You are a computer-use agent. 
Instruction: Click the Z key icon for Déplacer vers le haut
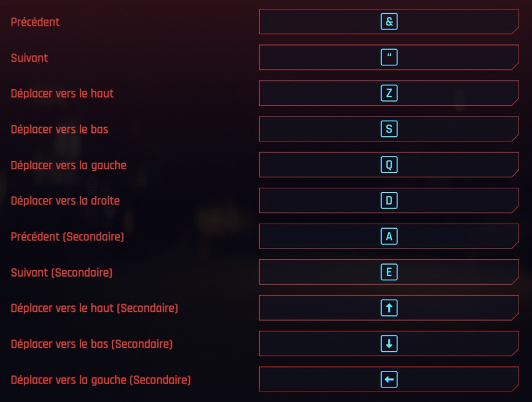389,93
